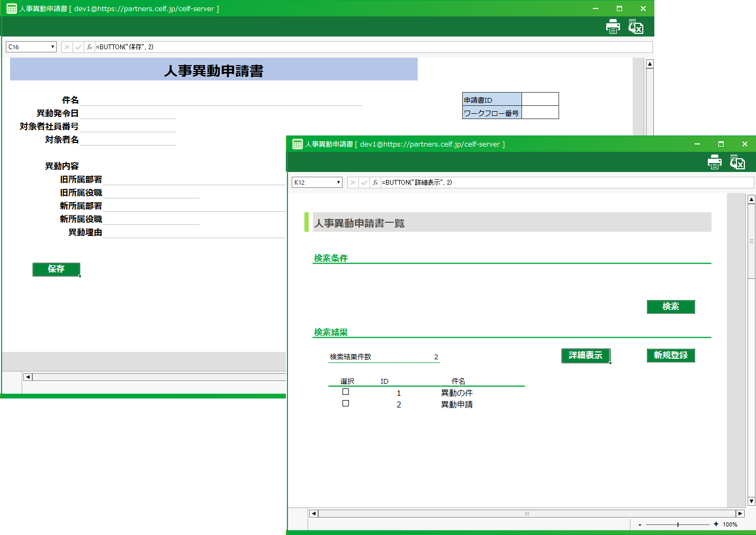
Task: Create new entry with 新規登録 button
Action: tap(670, 356)
